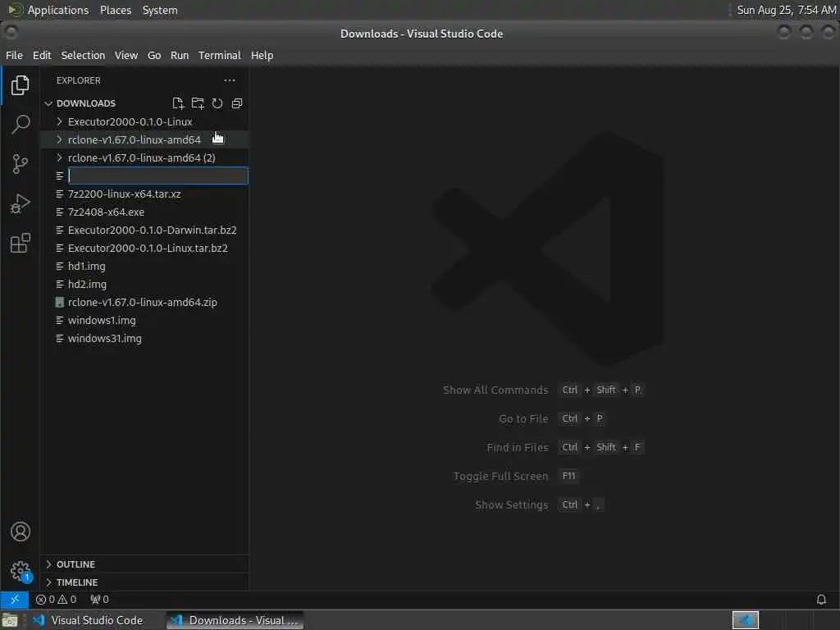
Task: Open the Run menu
Action: (x=180, y=55)
